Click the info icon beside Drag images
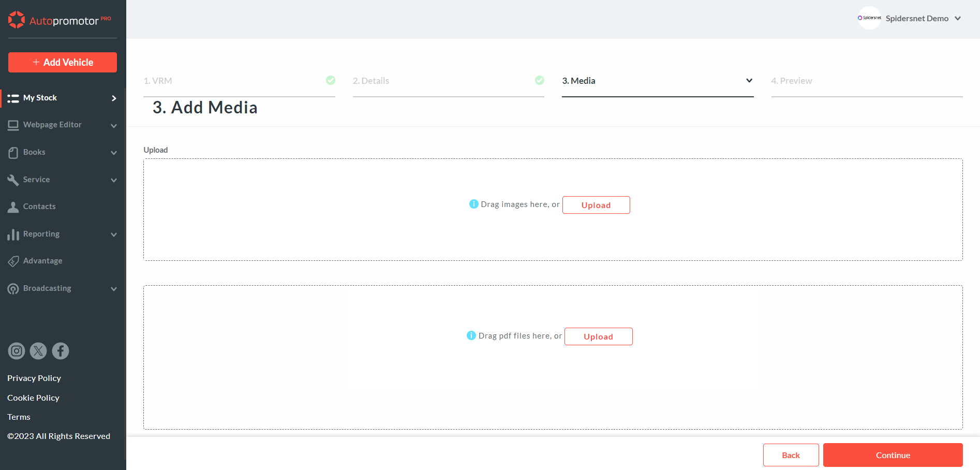The height and width of the screenshot is (470, 980). (473, 204)
